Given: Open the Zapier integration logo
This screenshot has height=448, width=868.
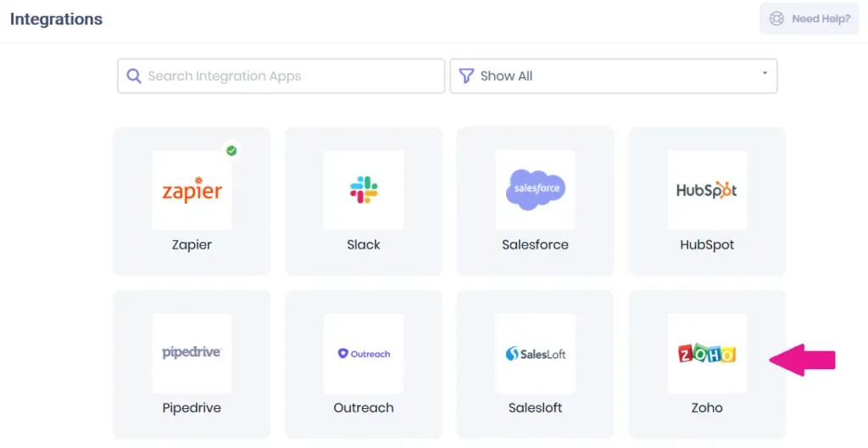Looking at the screenshot, I should coord(192,189).
